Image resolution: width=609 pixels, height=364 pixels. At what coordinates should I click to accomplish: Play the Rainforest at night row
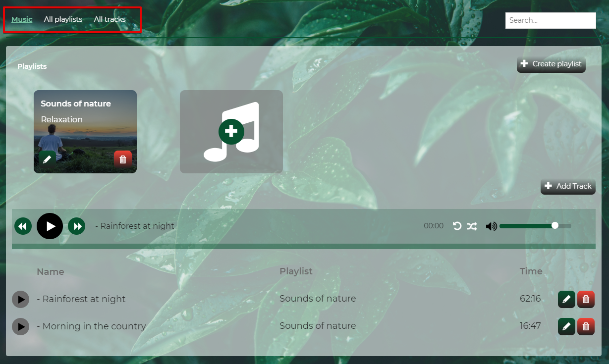click(x=21, y=299)
